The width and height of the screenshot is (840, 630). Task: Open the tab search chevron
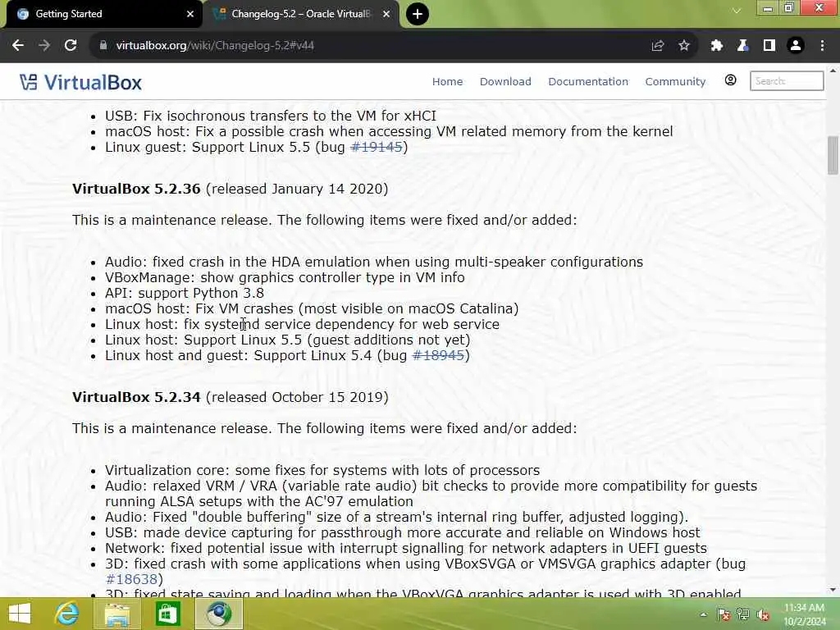click(737, 11)
